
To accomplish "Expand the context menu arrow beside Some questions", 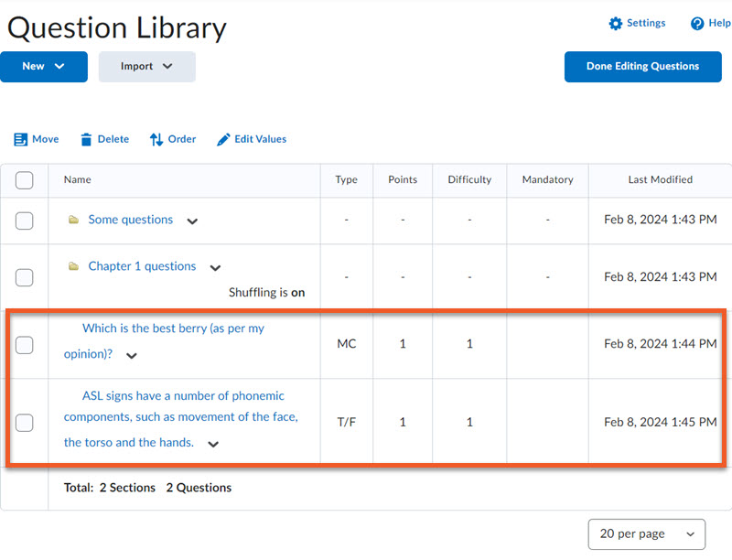I will 192,221.
